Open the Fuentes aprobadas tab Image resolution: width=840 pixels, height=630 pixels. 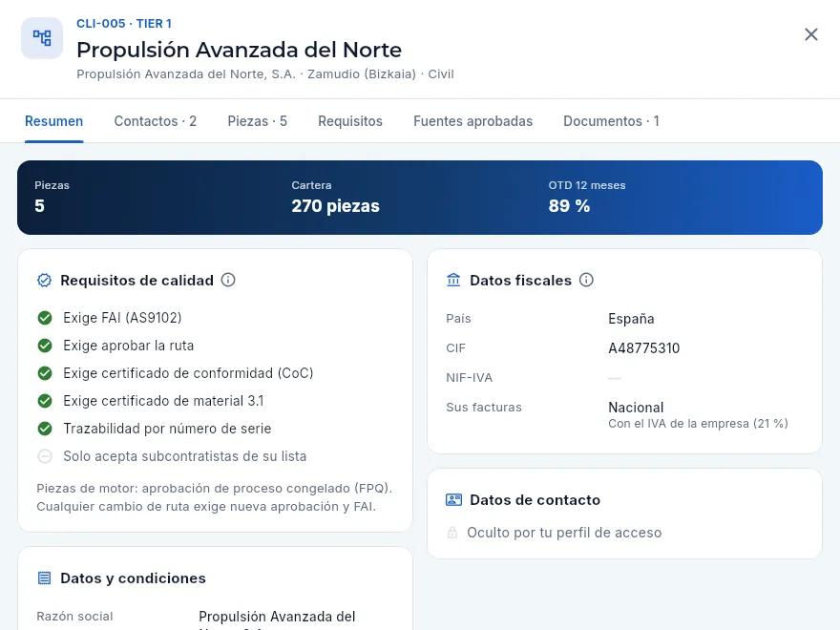pos(473,121)
